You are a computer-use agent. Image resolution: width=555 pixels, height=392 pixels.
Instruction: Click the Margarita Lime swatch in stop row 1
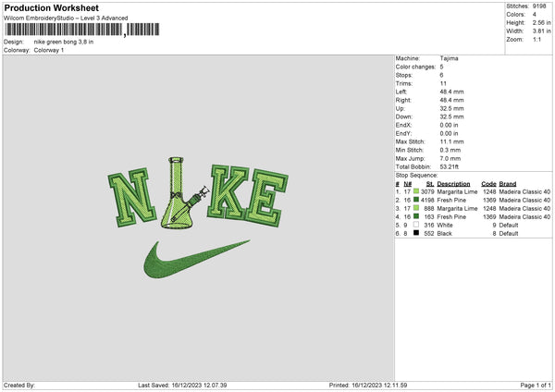(416, 191)
